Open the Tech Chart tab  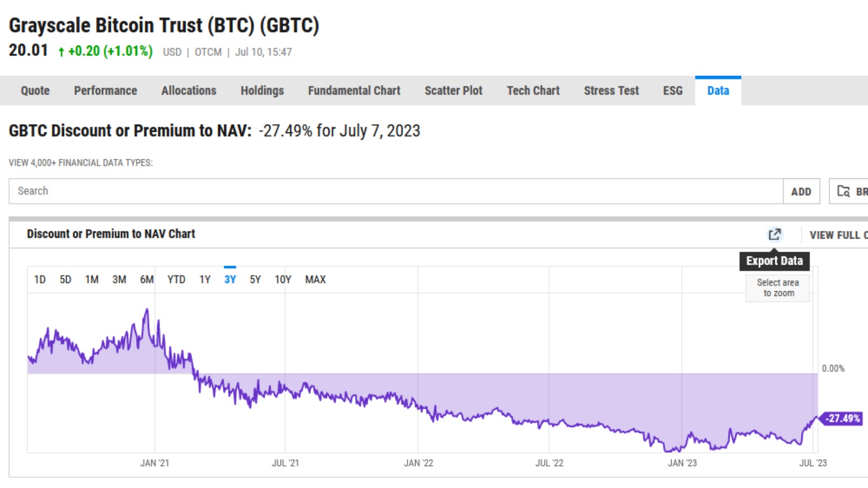coord(533,91)
